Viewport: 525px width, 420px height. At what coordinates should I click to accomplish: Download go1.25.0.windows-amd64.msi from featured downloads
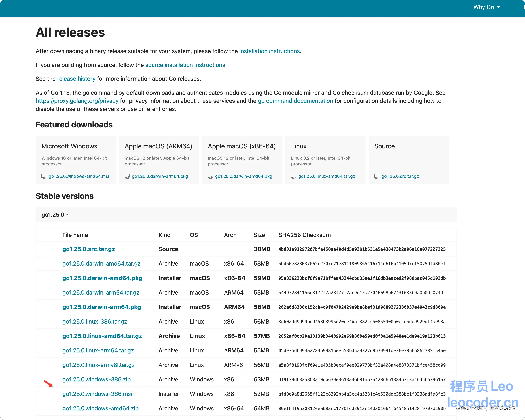pyautogui.click(x=79, y=176)
